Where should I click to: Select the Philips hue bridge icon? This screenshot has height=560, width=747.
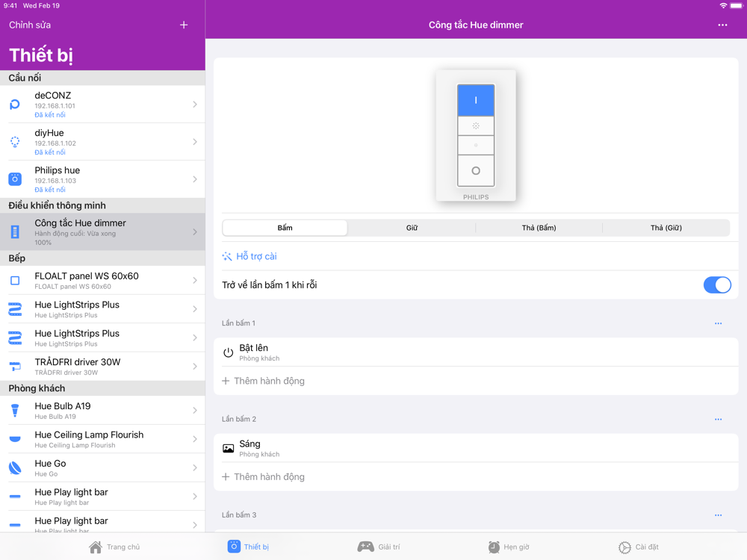pos(15,179)
